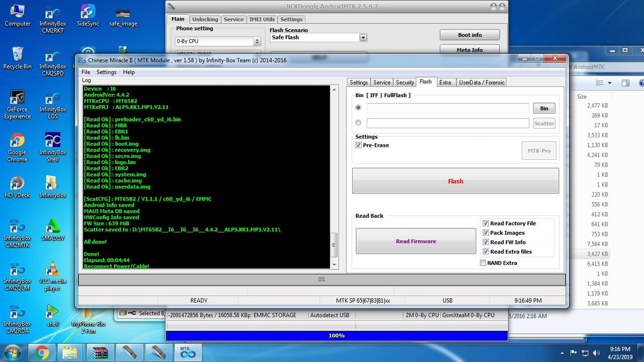644x362 pixels.
Task: Click the log scrollbar down arrow
Action: click(x=334, y=264)
